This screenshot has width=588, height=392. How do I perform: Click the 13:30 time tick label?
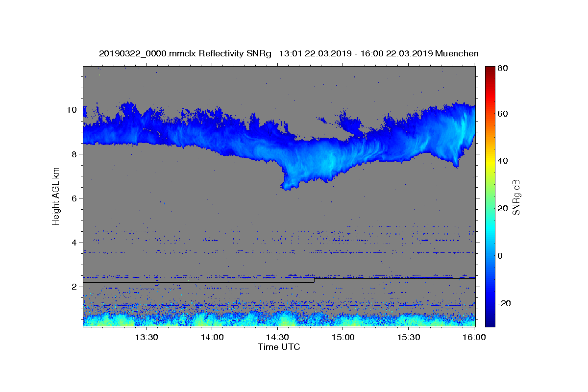tap(146, 337)
